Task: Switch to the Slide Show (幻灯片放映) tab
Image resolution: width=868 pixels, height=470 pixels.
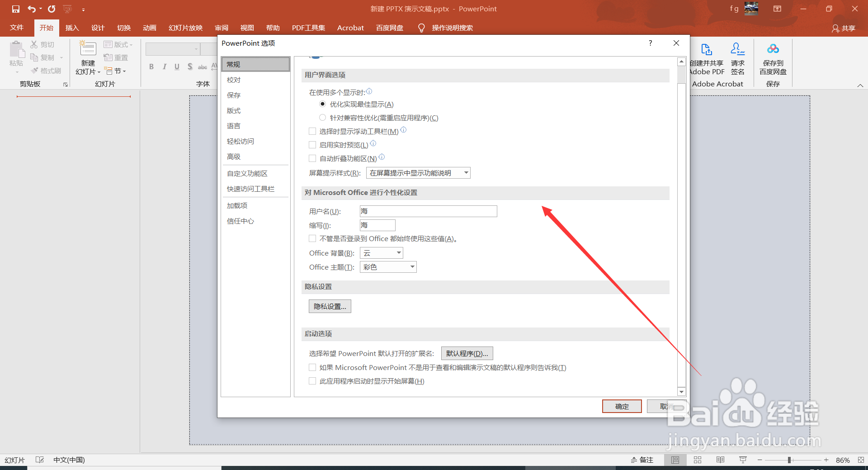Action: [185, 28]
